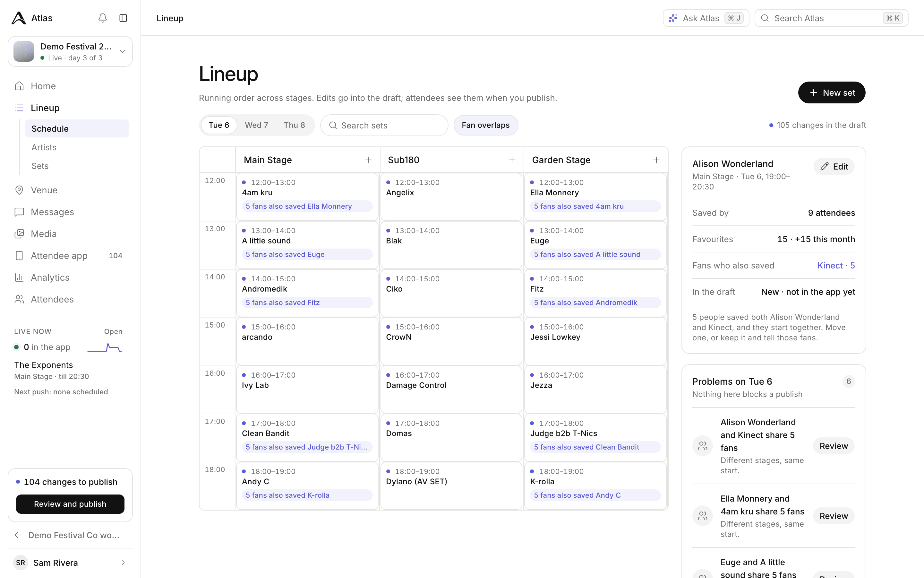
Task: Open the Blak set card
Action: pyautogui.click(x=451, y=245)
